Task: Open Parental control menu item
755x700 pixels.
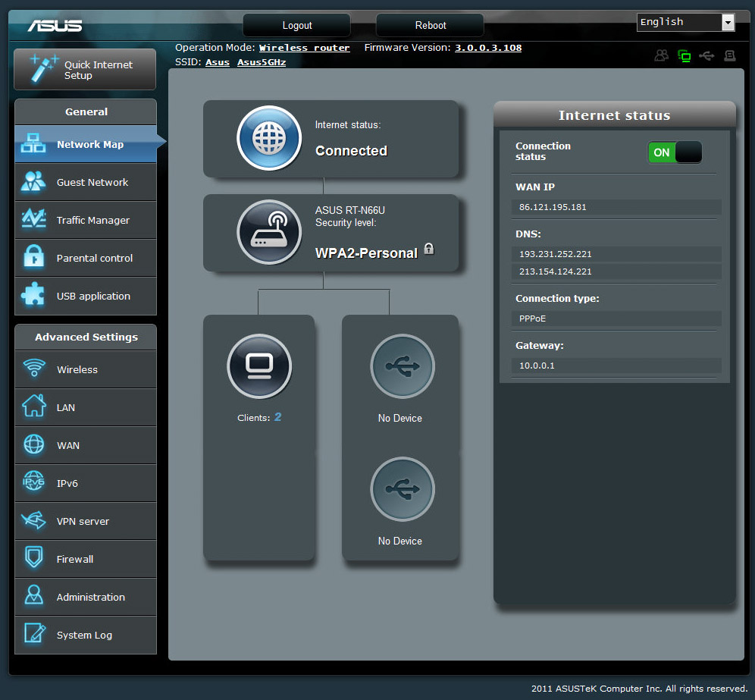Action: 86,258
